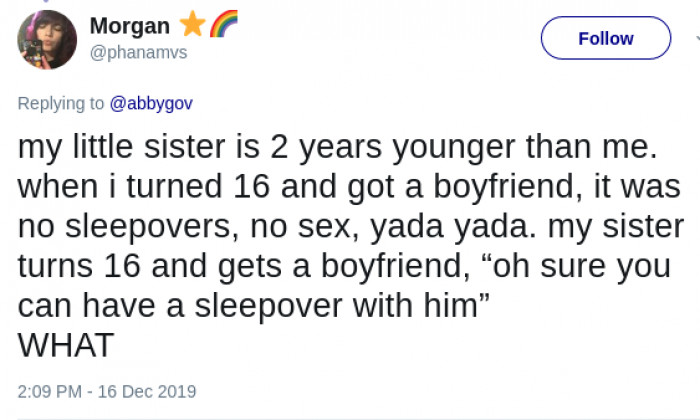
Task: Click Morgan's profile avatar photo
Action: (x=47, y=40)
